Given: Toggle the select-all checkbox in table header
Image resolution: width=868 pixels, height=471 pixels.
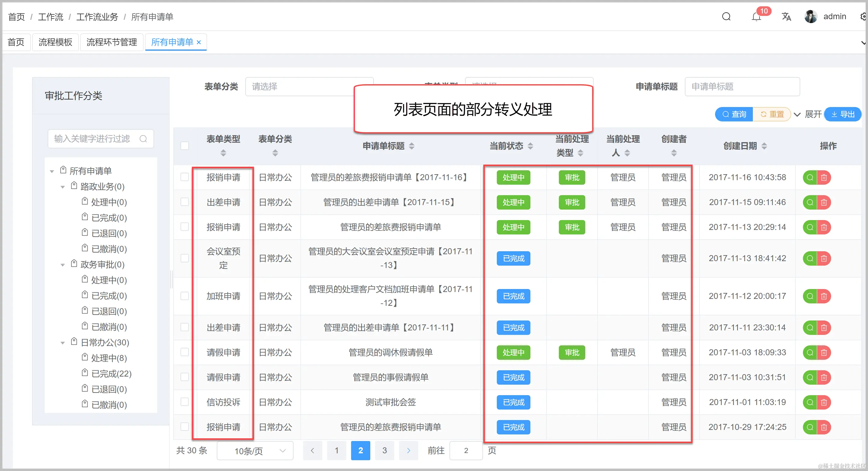Looking at the screenshot, I should [x=185, y=146].
